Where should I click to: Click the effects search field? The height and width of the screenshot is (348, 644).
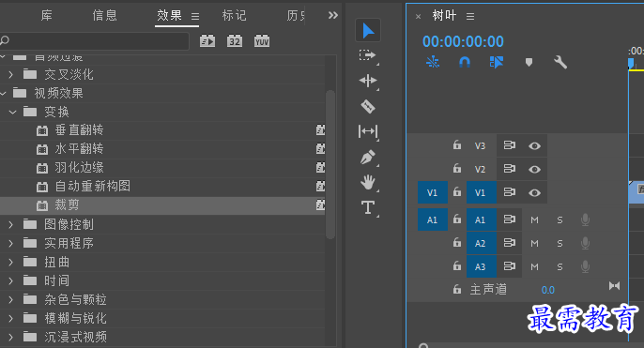pos(95,40)
